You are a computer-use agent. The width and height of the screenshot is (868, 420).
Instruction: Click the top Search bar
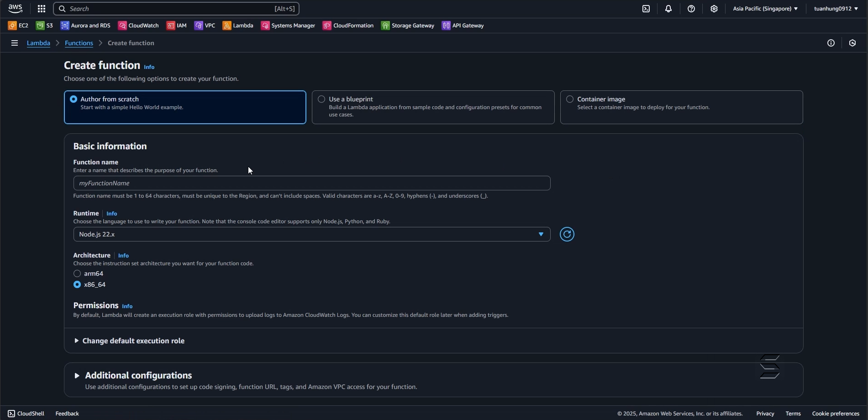click(176, 9)
